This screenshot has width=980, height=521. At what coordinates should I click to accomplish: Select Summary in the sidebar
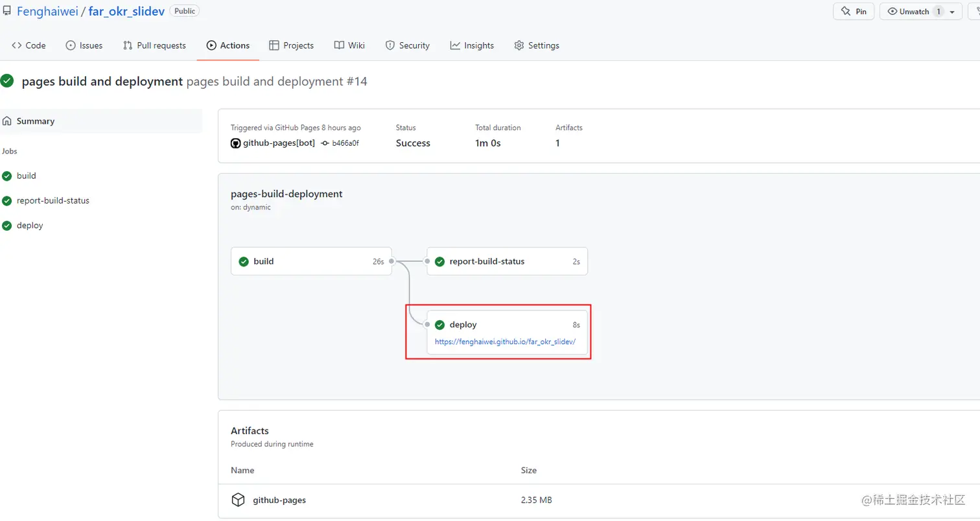point(101,121)
